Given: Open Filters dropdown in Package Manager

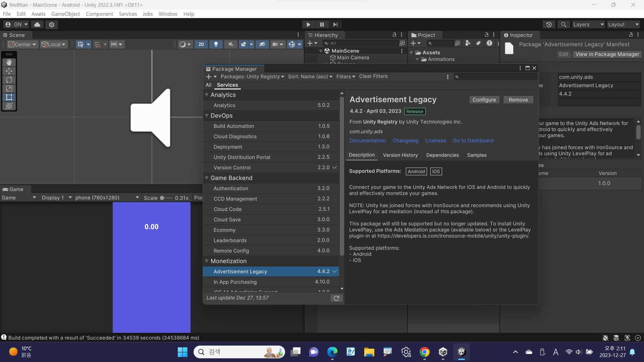Looking at the screenshot, I should pyautogui.click(x=346, y=77).
